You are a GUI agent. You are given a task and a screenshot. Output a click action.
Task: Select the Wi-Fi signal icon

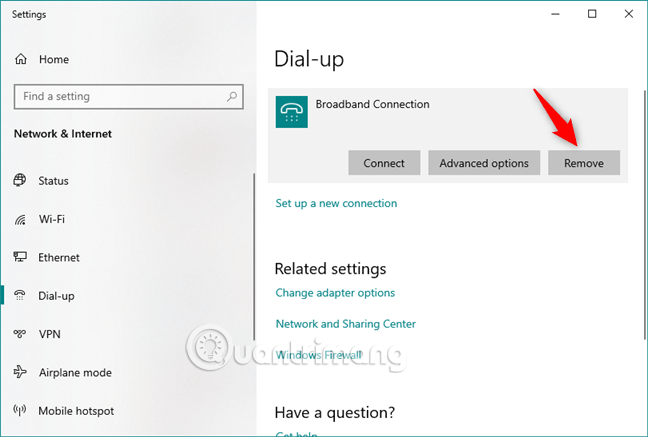coord(19,219)
